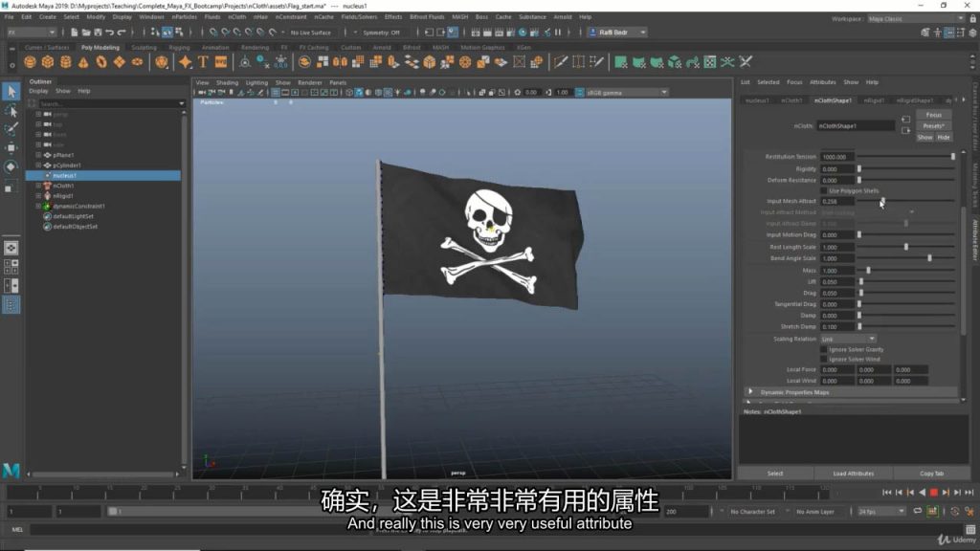This screenshot has width=980, height=551.
Task: Click the Presets* button
Action: 934,126
